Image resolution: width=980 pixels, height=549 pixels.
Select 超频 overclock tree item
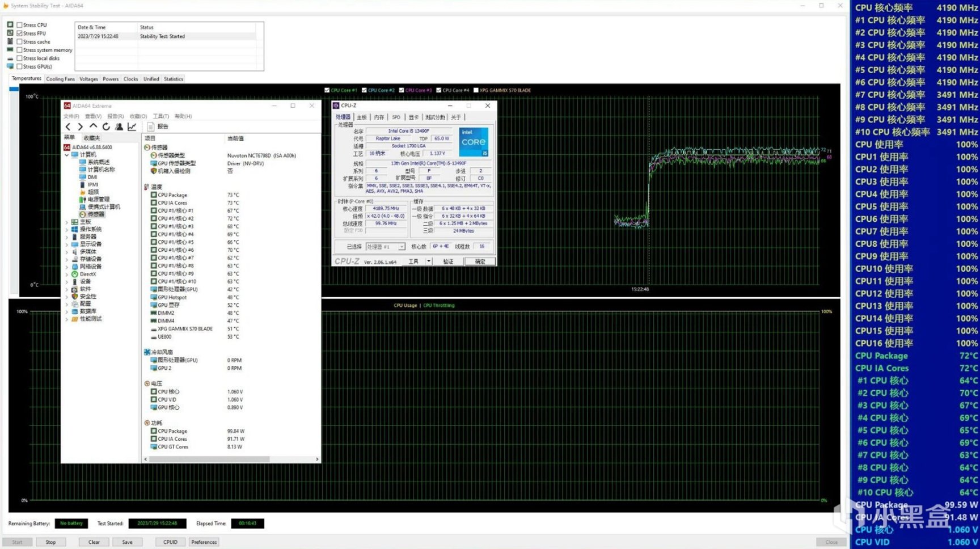(93, 192)
